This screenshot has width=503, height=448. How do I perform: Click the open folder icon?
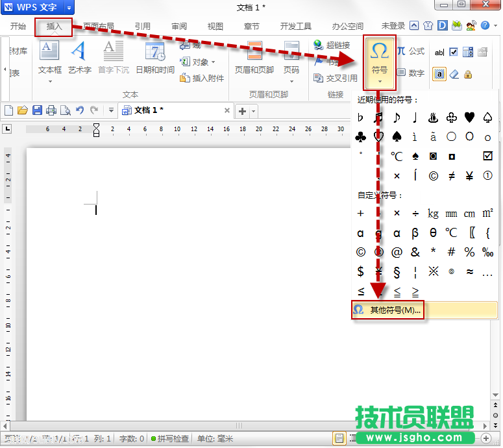click(23, 110)
